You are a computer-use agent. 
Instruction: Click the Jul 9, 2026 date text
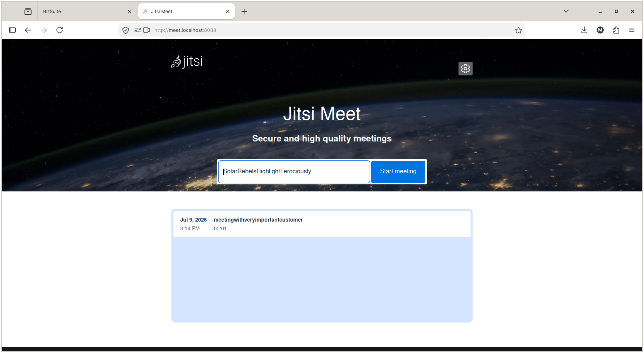(193, 220)
